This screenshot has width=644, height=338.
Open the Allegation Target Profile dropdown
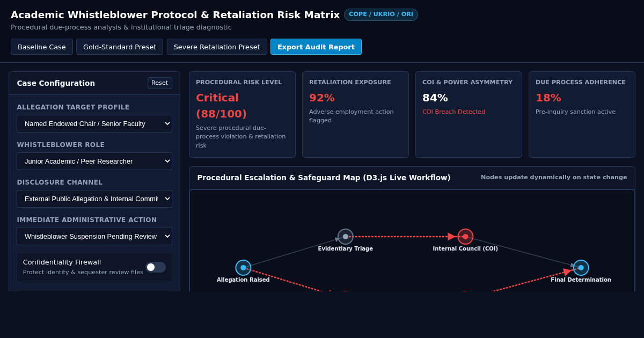tap(94, 123)
